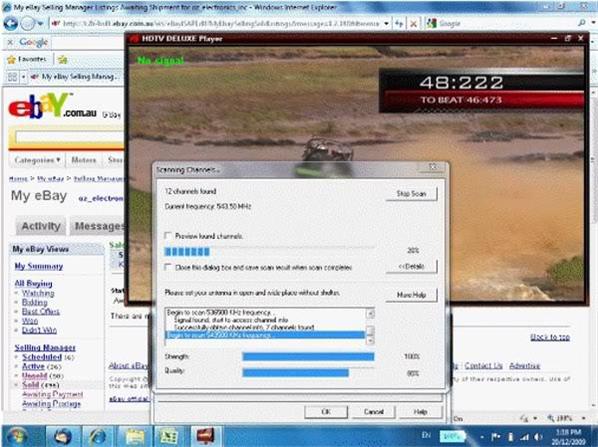Open the Selling Manager link
The image size is (598, 447).
coord(45,347)
